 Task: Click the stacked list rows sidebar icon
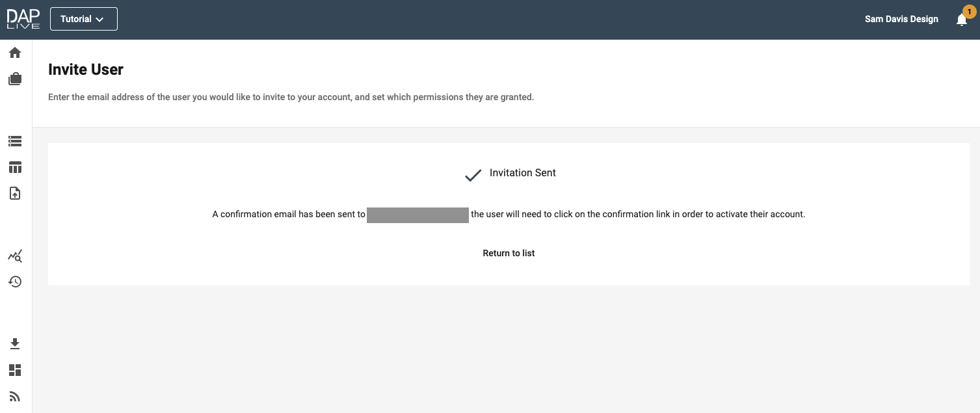coord(15,141)
